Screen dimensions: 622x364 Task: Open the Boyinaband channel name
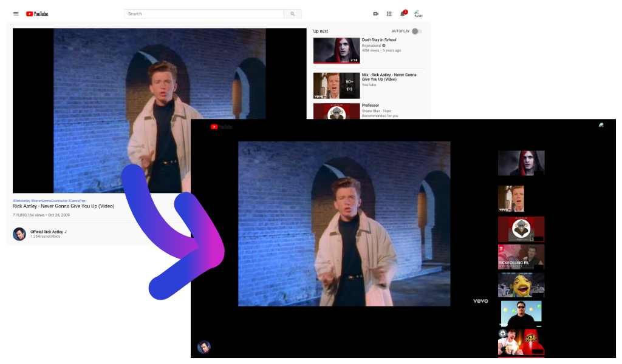point(371,45)
